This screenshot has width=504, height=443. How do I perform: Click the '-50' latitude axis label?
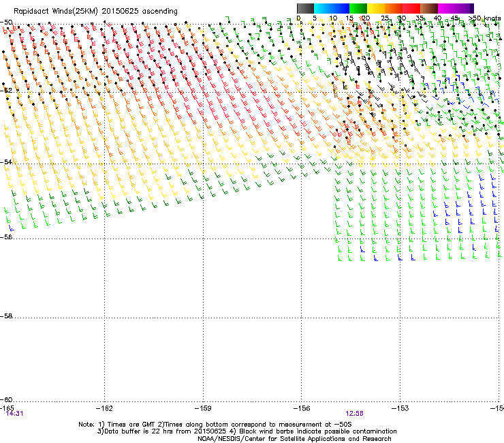[6, 22]
